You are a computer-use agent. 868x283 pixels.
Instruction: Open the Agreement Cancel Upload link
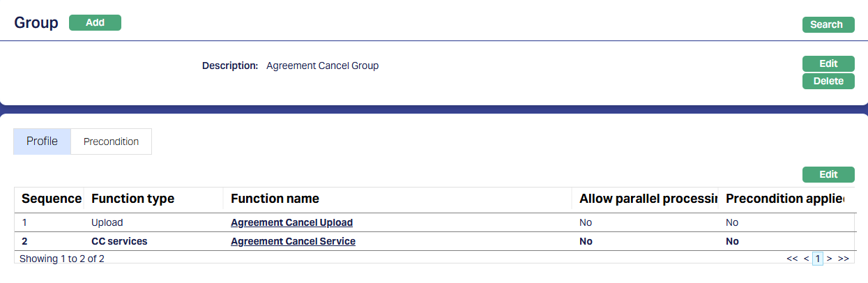click(291, 223)
